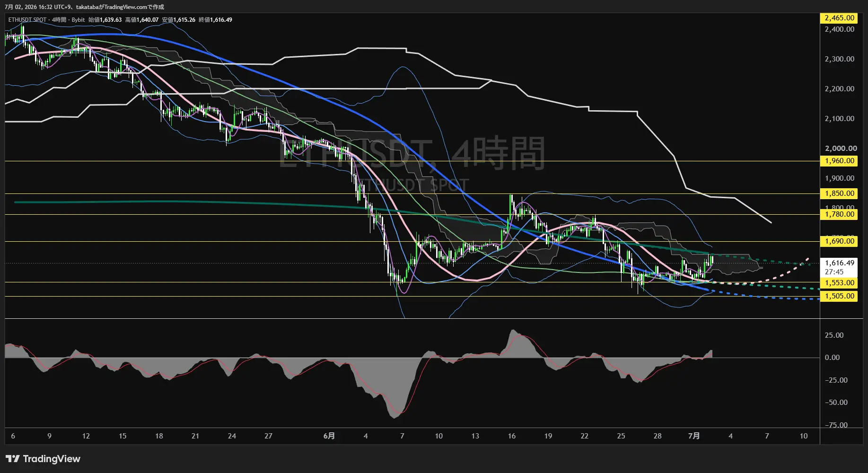Click date 12 on the time axis
The width and height of the screenshot is (868, 473).
click(86, 436)
